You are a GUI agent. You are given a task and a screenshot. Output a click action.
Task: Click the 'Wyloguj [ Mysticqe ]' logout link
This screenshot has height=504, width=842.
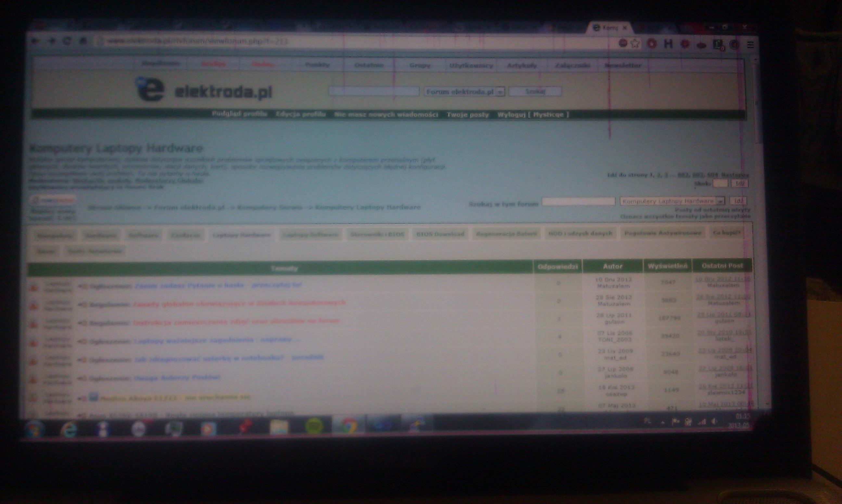[533, 115]
